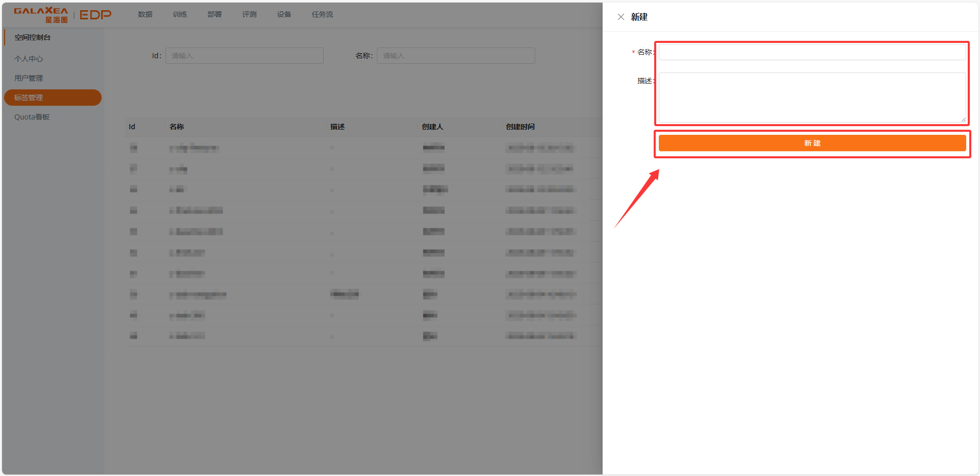This screenshot has width=980, height=476.
Task: Click the resize handle of 描述 textarea
Action: [963, 120]
